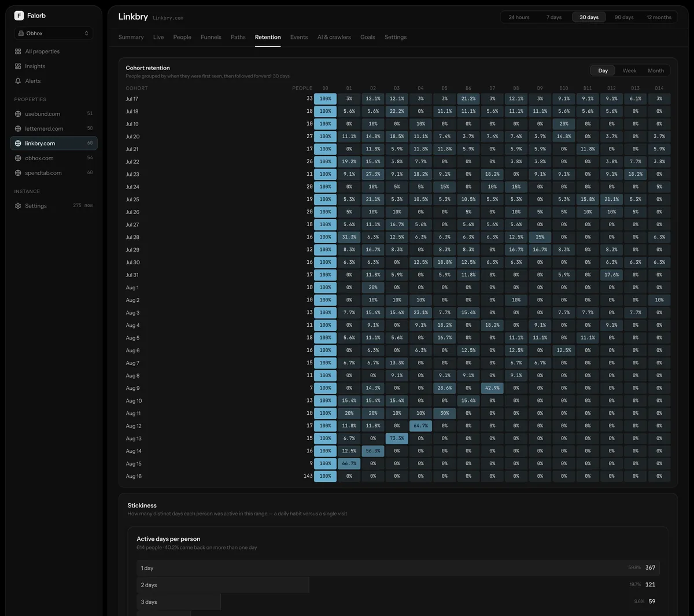
Task: Click the 25% cell in Jul 28 row
Action: [x=540, y=237]
